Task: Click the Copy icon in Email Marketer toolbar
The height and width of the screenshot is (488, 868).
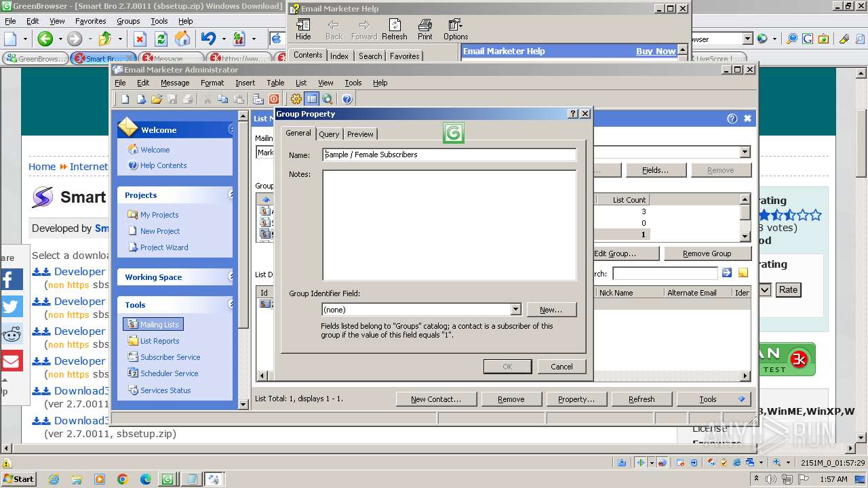Action: click(x=222, y=99)
